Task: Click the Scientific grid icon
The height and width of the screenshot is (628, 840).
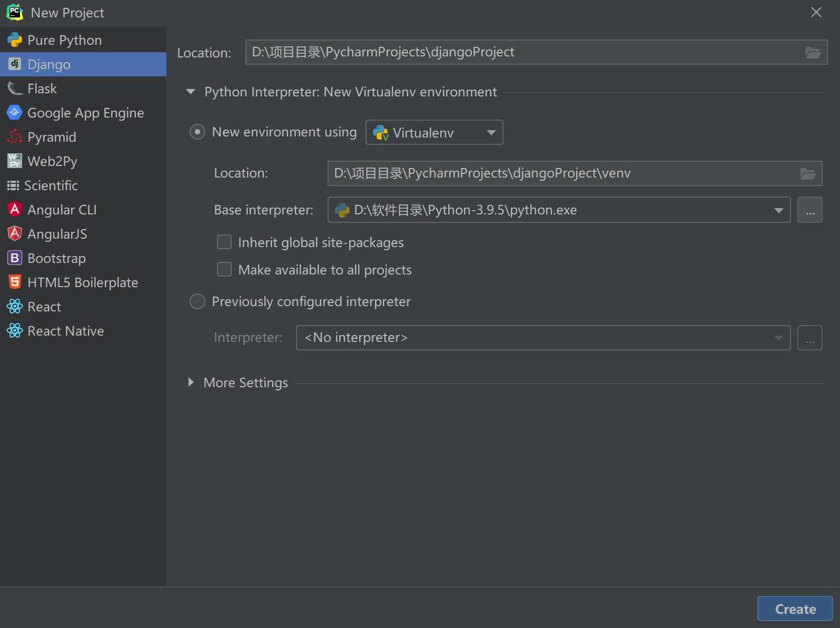Action: [x=13, y=185]
